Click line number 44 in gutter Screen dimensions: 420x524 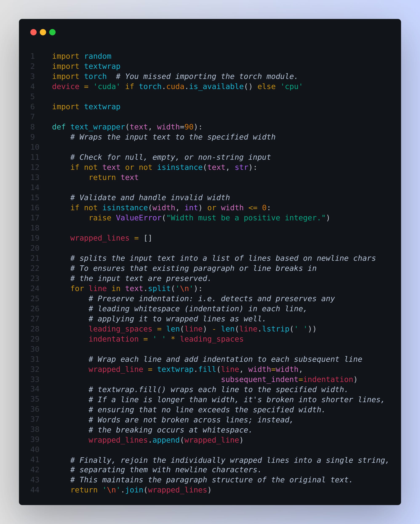[x=35, y=490]
